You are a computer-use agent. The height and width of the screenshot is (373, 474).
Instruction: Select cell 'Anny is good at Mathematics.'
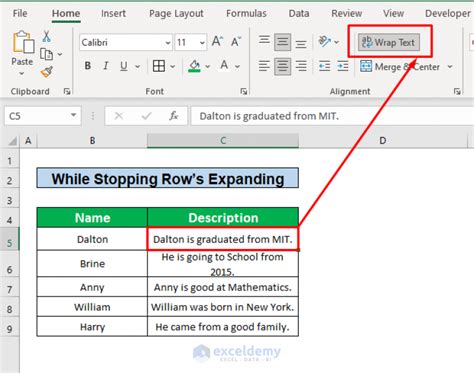tap(223, 287)
